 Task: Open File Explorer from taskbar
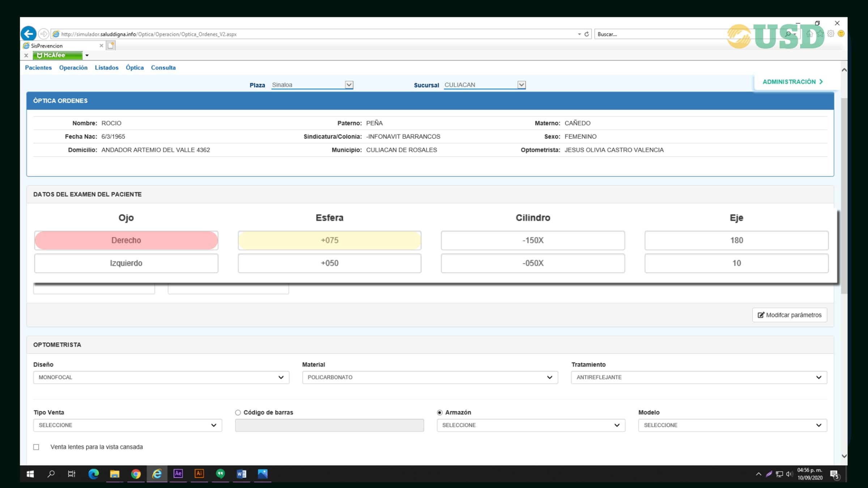click(115, 474)
